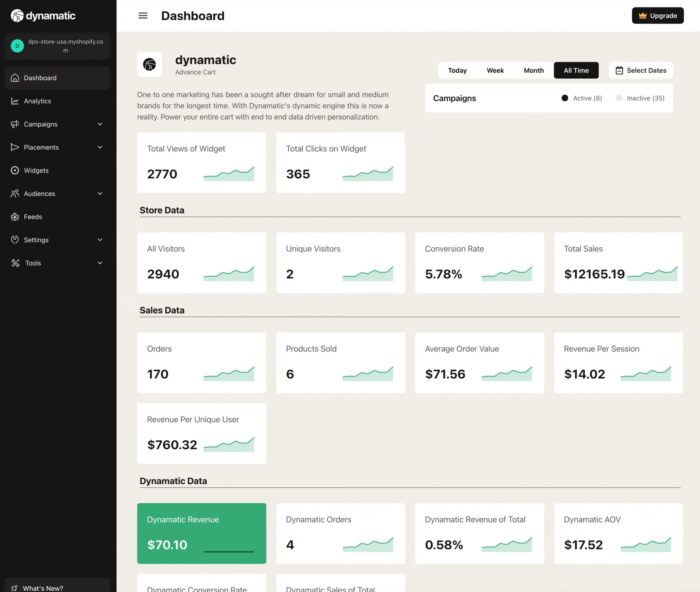Open the Conversion Rate card
The image size is (700, 592).
coord(479,263)
